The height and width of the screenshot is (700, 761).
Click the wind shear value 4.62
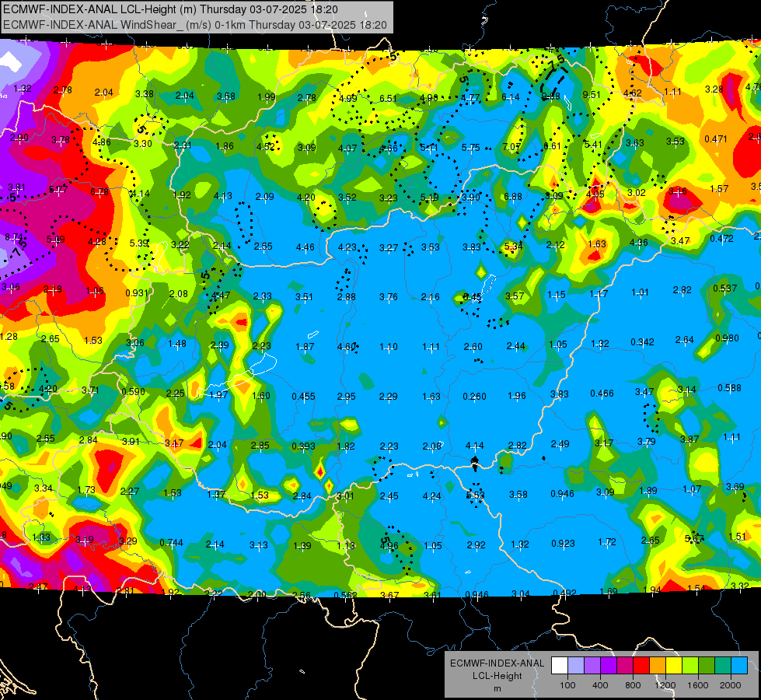[633, 93]
